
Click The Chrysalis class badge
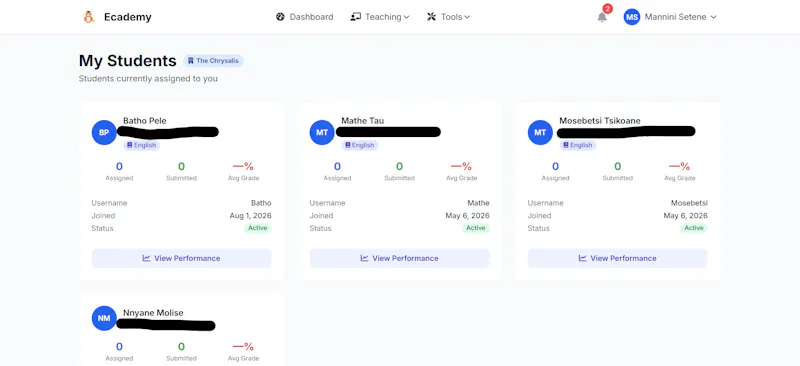(x=213, y=61)
